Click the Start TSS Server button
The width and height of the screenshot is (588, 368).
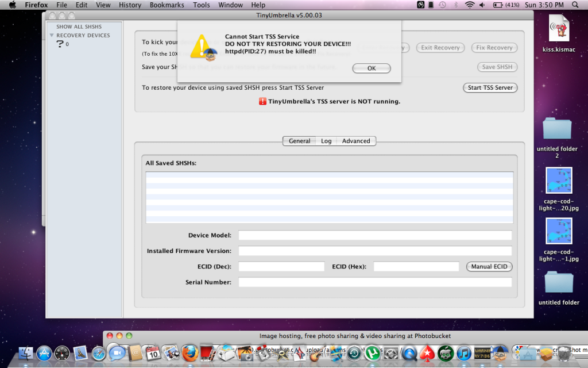[x=490, y=87]
